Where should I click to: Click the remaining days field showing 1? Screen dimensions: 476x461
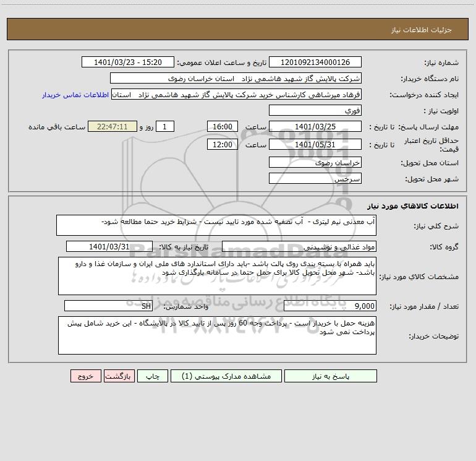click(x=165, y=126)
